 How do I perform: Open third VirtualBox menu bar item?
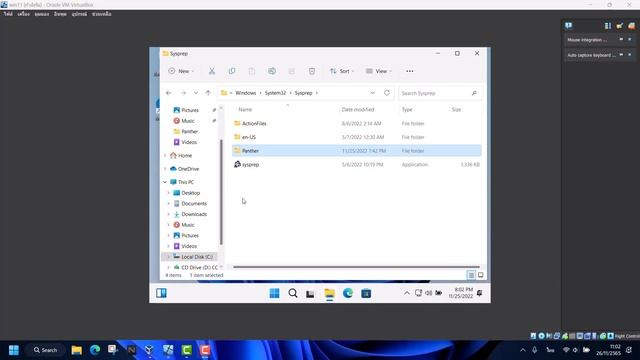pyautogui.click(x=42, y=14)
